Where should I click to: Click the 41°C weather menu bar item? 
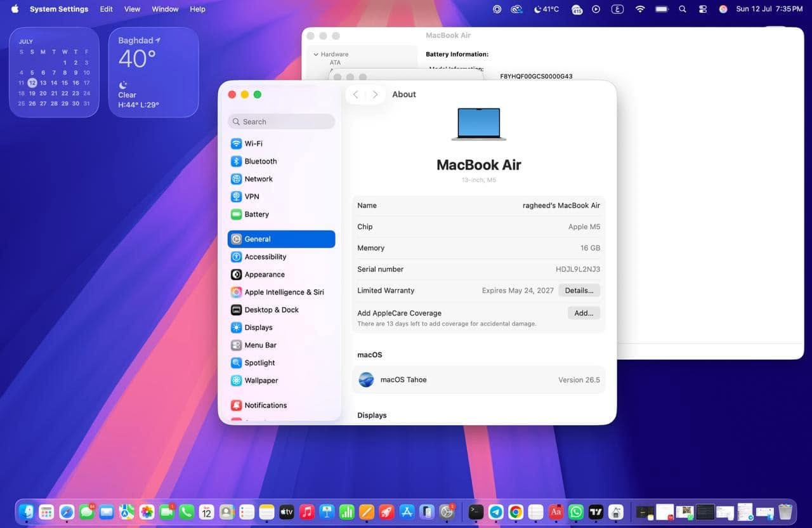(547, 9)
